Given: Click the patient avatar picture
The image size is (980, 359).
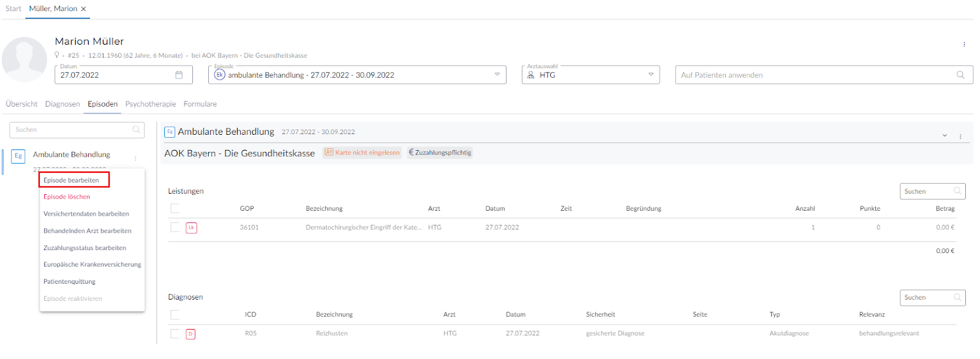Looking at the screenshot, I should click(24, 59).
